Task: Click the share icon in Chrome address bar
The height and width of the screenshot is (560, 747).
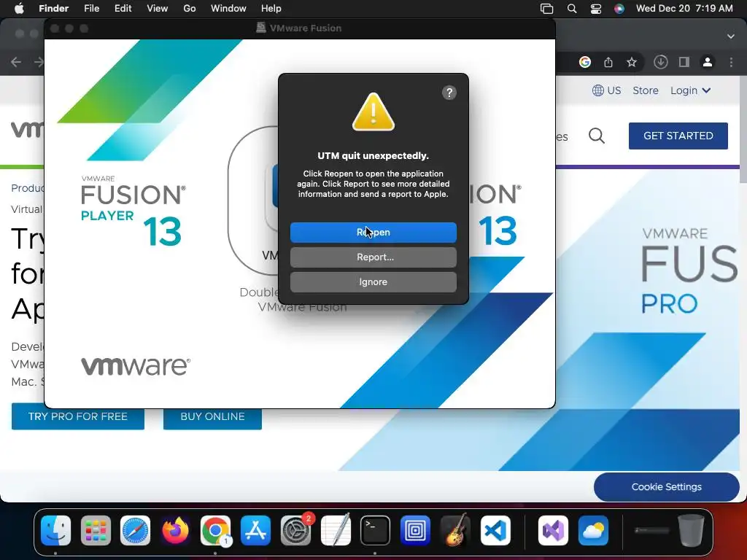Action: coord(608,62)
